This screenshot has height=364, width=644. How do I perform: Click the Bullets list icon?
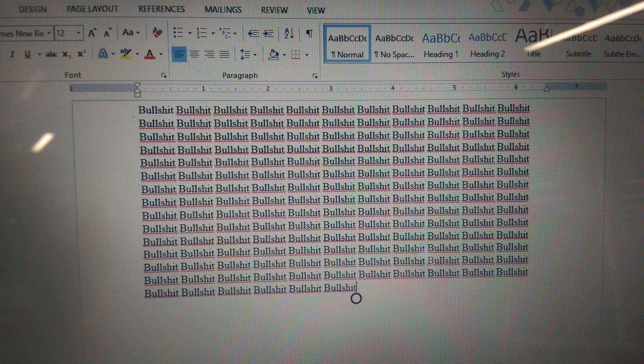178,33
